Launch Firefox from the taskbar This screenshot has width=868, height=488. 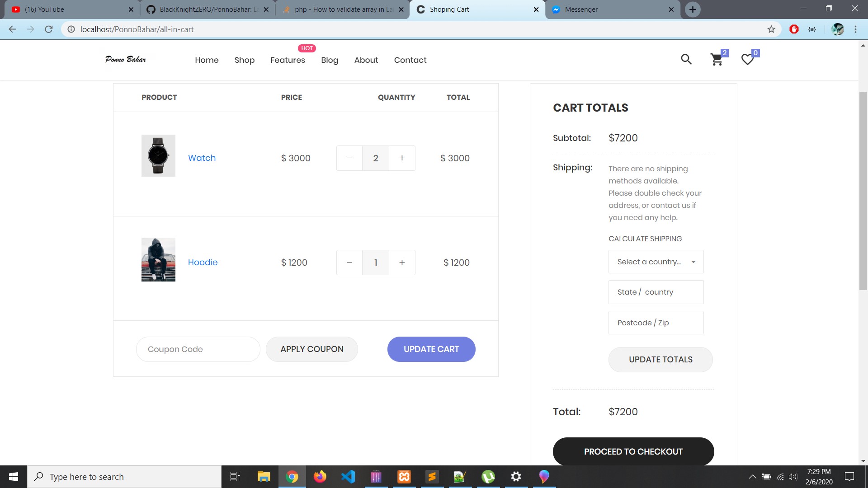tap(320, 476)
